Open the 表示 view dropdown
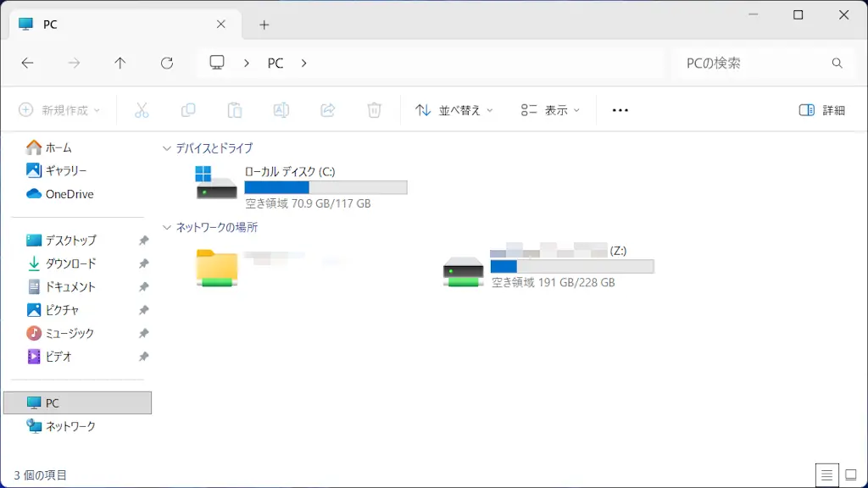The image size is (868, 488). tap(550, 110)
